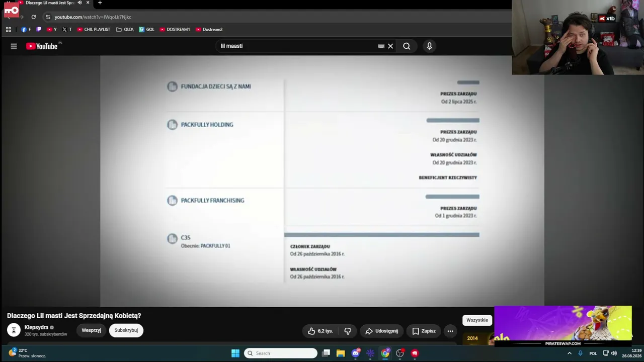This screenshot has width=644, height=362.
Task: Click the taskbar Search box
Action: tap(281, 353)
